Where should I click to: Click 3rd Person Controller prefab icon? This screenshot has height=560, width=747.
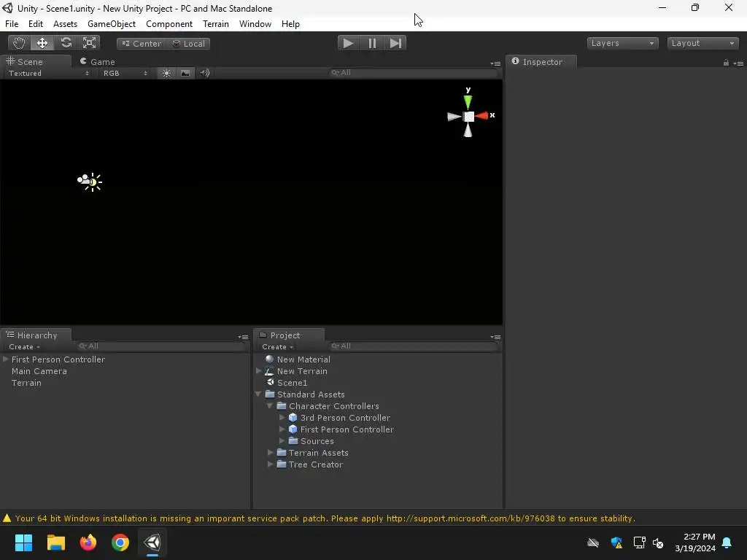[x=293, y=418]
